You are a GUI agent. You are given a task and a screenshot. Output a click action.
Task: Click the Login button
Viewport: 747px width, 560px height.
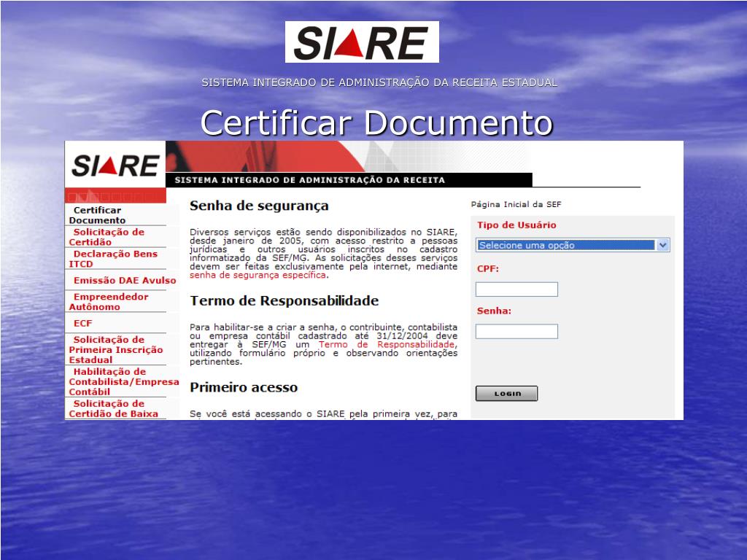point(506,393)
